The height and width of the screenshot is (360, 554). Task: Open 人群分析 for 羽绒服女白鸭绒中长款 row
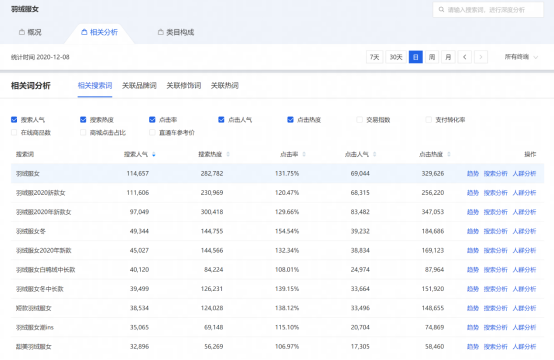(524, 270)
